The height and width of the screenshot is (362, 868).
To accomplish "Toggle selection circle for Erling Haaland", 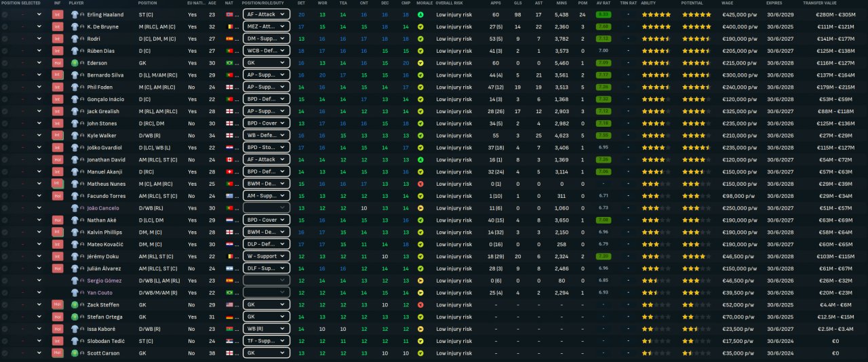I will 5,14.
